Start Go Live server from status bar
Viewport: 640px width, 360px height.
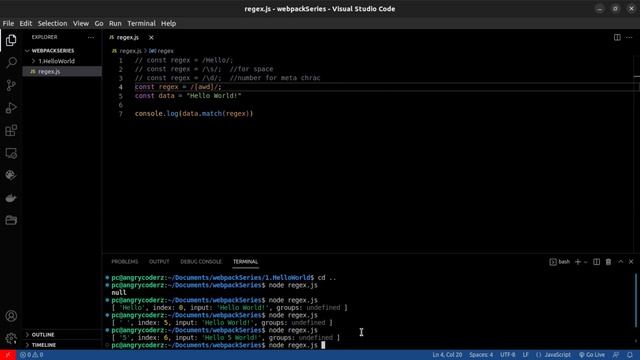(591, 355)
